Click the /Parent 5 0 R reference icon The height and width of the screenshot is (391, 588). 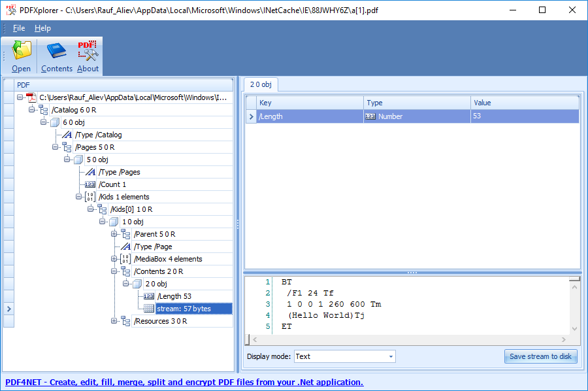point(126,234)
